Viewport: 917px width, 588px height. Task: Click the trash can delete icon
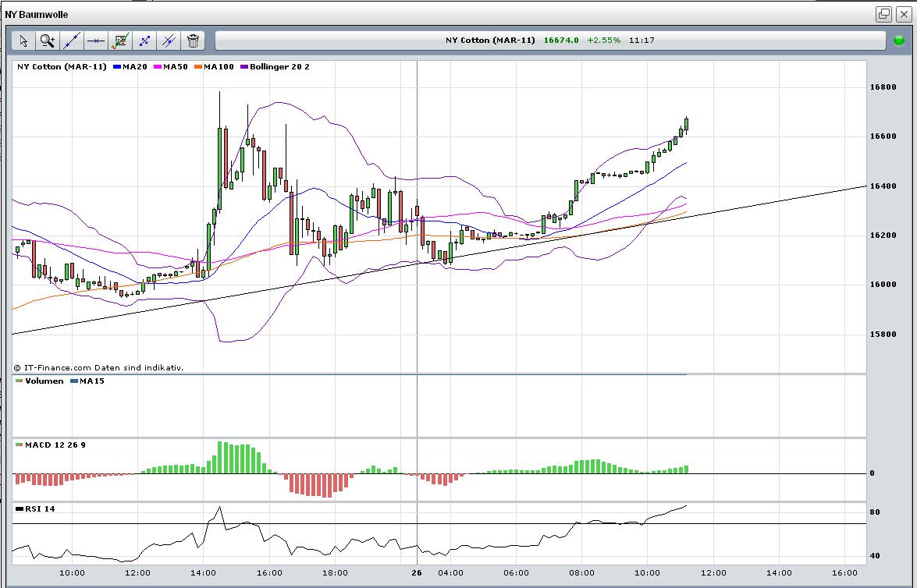pos(193,41)
